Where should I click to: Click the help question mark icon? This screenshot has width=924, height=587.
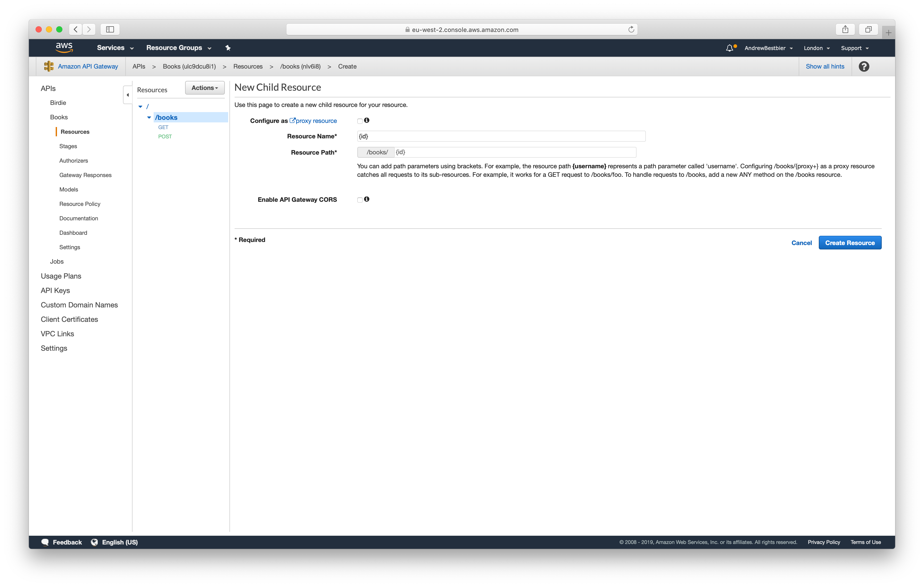pyautogui.click(x=864, y=66)
